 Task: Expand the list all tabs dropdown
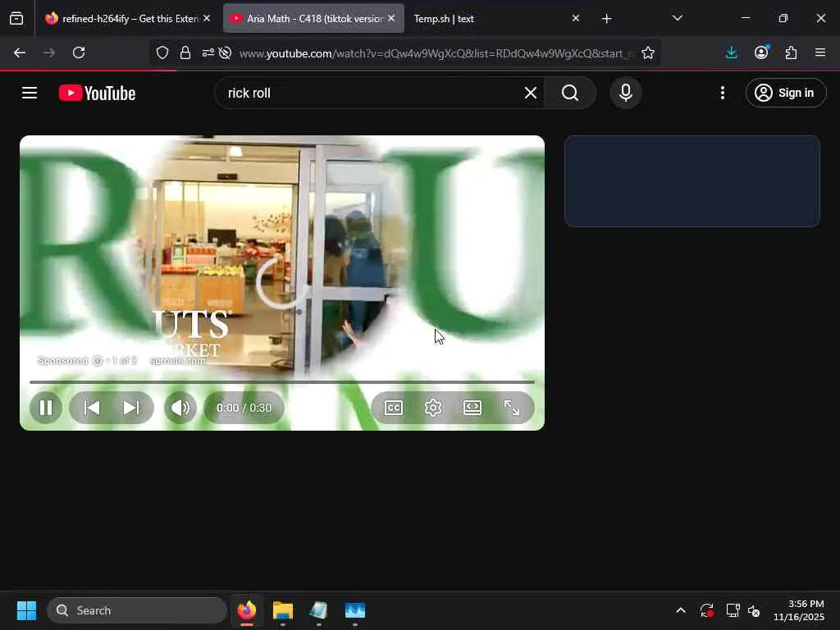coord(677,18)
